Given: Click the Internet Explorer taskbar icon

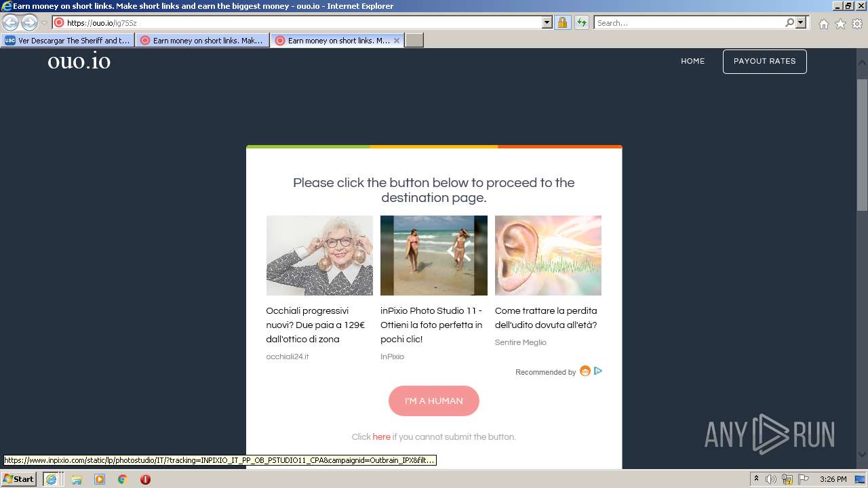Looking at the screenshot, I should pyautogui.click(x=51, y=479).
